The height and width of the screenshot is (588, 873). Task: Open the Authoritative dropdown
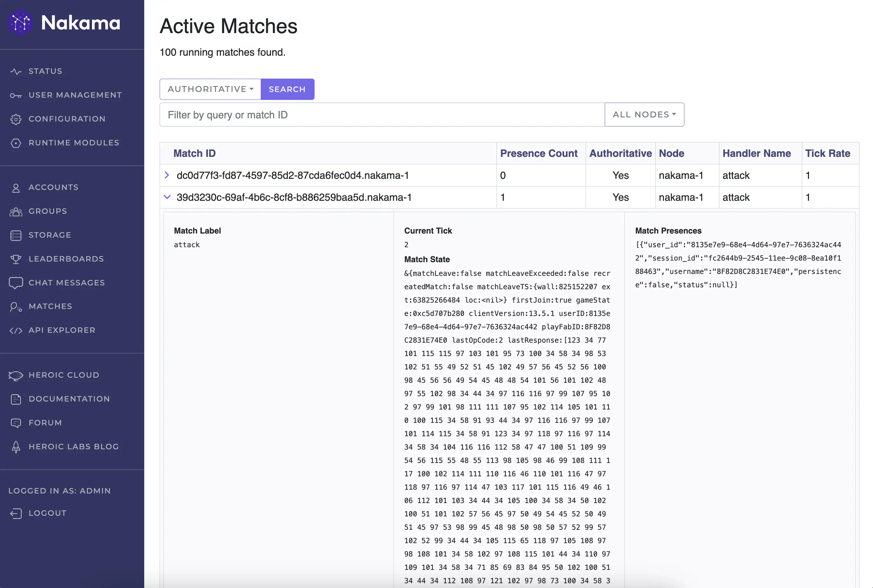210,89
